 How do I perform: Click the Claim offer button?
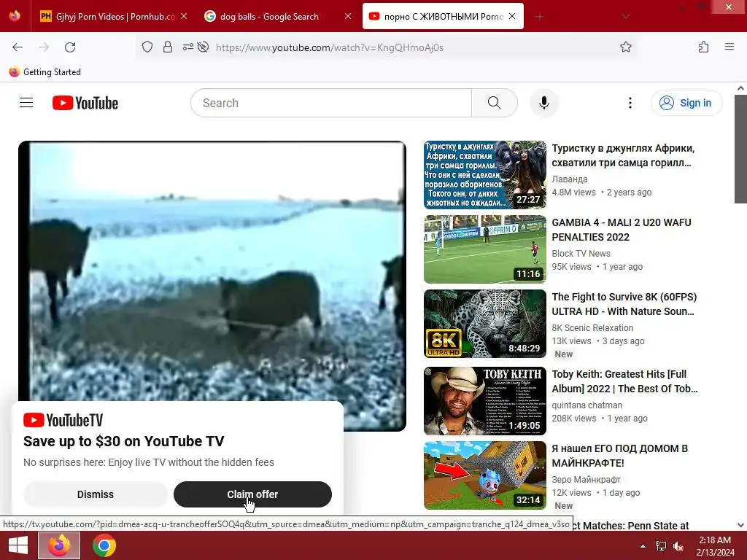click(x=252, y=494)
